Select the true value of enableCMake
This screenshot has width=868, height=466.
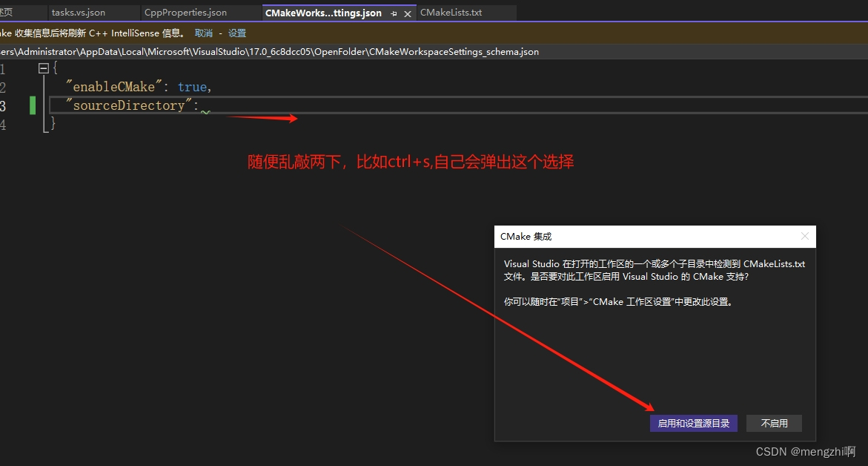[x=192, y=87]
